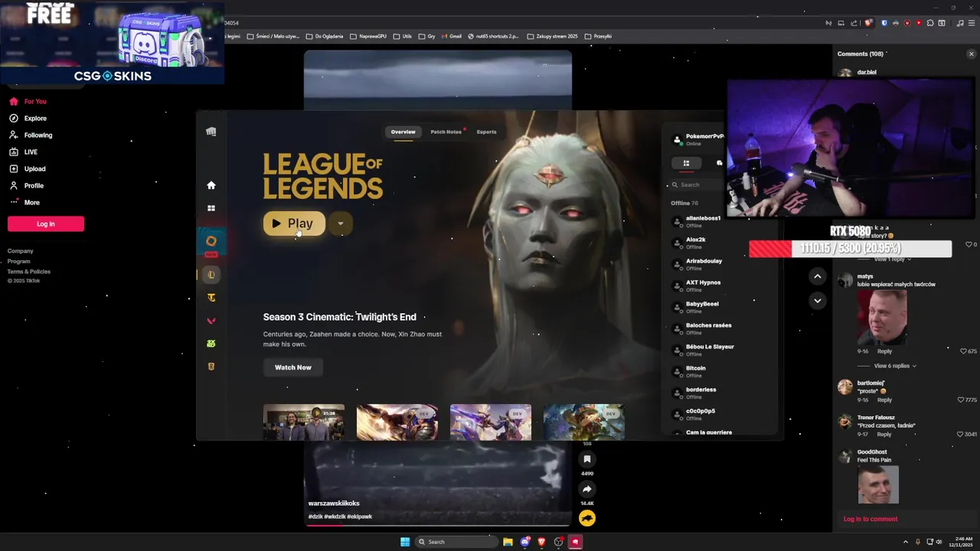Select the orange ring game icon
This screenshot has height=551, width=980.
tap(211, 241)
